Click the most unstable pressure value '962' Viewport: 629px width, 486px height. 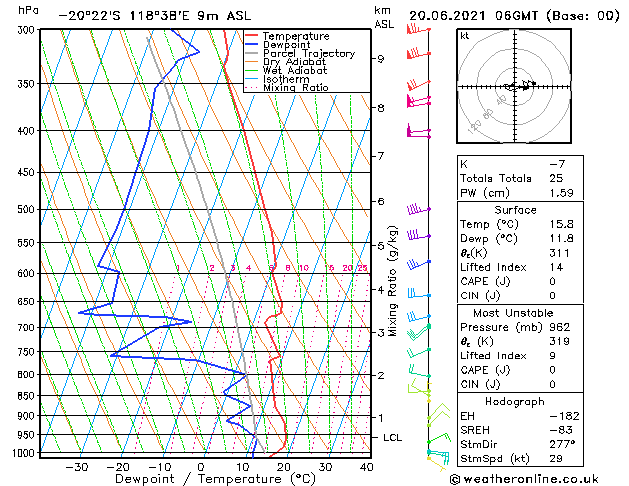560,327
